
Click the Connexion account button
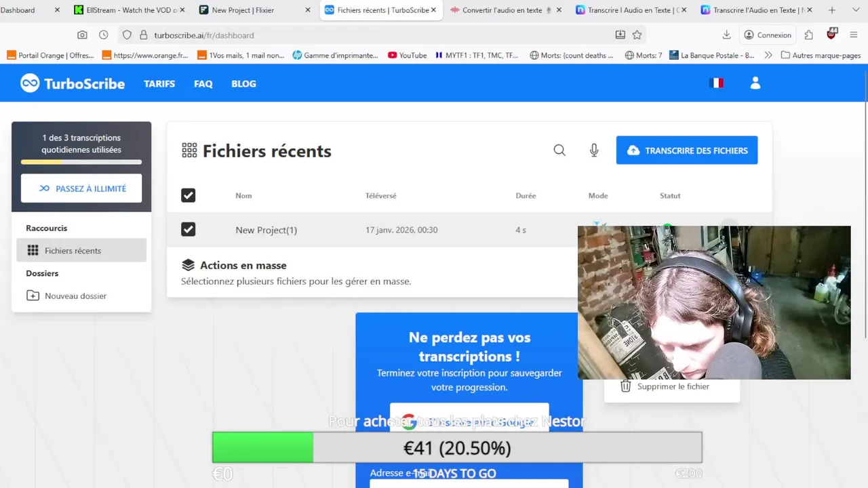[768, 35]
